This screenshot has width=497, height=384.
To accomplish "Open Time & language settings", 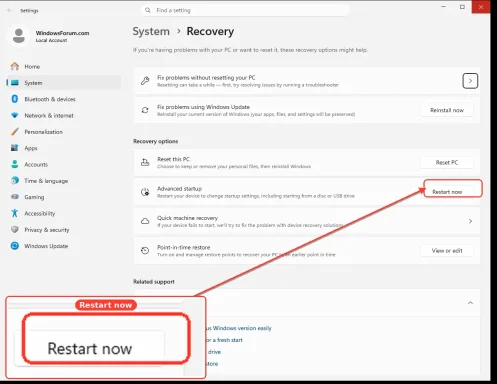I will [x=63, y=181].
